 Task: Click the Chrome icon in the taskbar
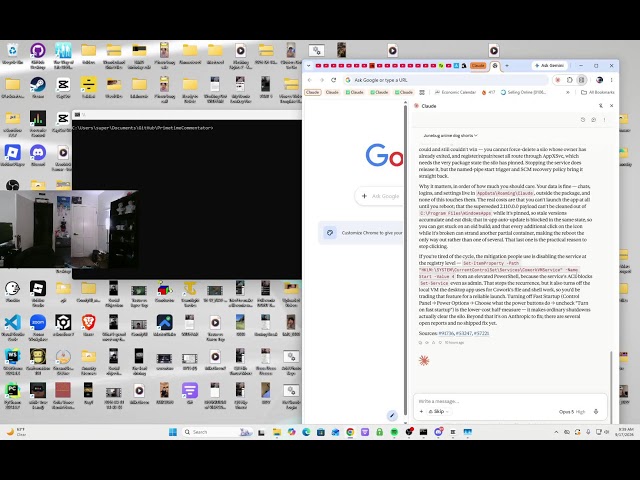[350, 432]
